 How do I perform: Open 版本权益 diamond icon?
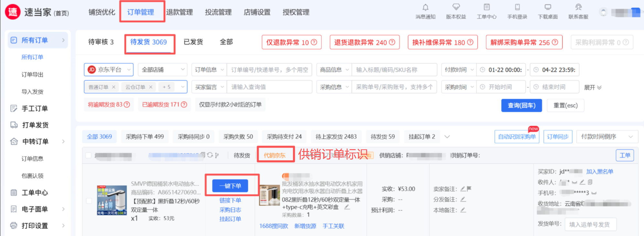pos(456,7)
